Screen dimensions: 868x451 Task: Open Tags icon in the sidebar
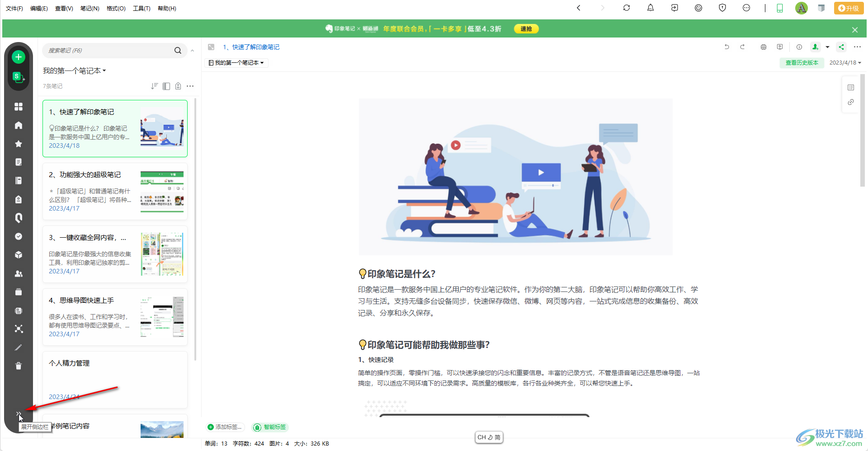pyautogui.click(x=19, y=199)
